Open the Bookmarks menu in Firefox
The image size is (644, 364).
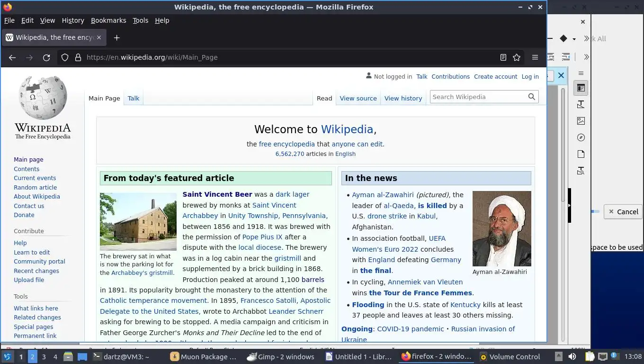pos(108,20)
